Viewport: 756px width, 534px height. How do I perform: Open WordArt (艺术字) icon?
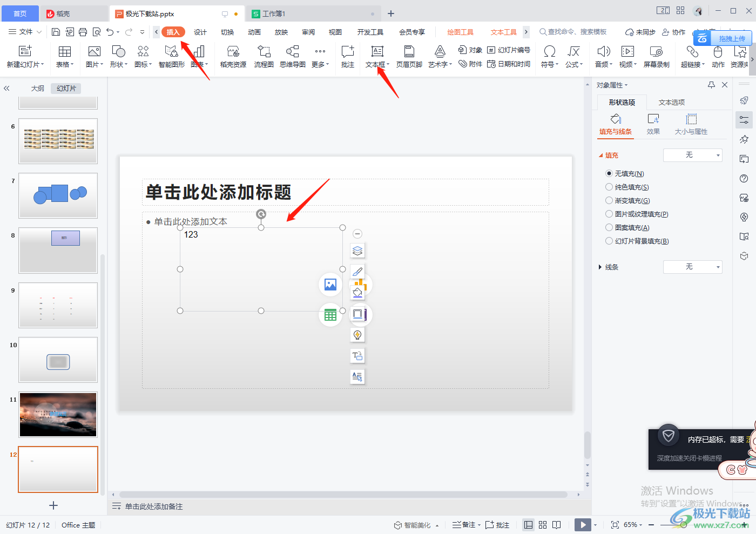click(440, 51)
